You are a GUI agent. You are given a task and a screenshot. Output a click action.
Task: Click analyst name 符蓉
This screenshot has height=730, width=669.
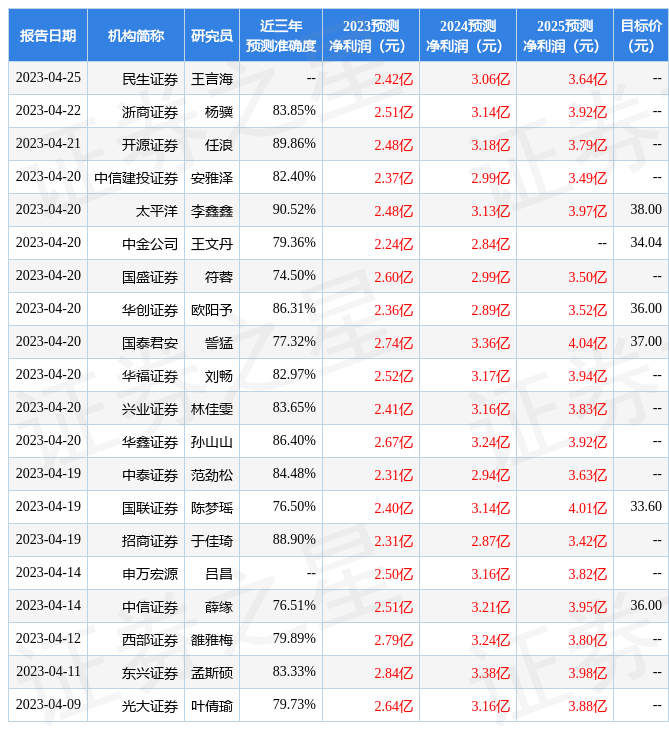pos(219,277)
